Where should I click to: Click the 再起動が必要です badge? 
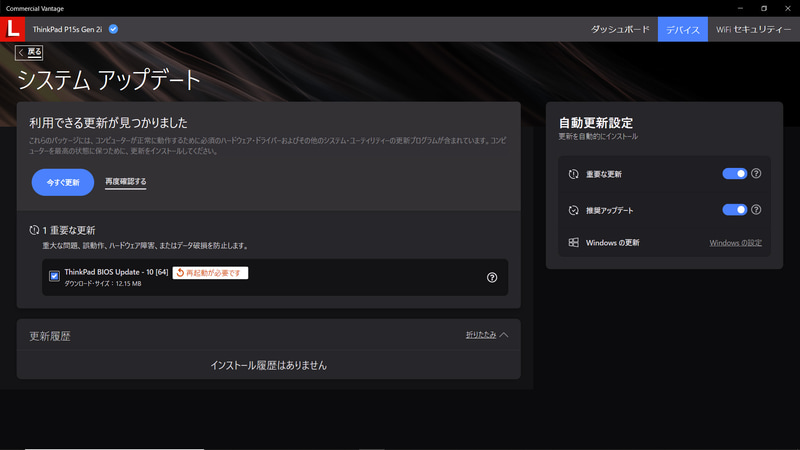tap(210, 273)
